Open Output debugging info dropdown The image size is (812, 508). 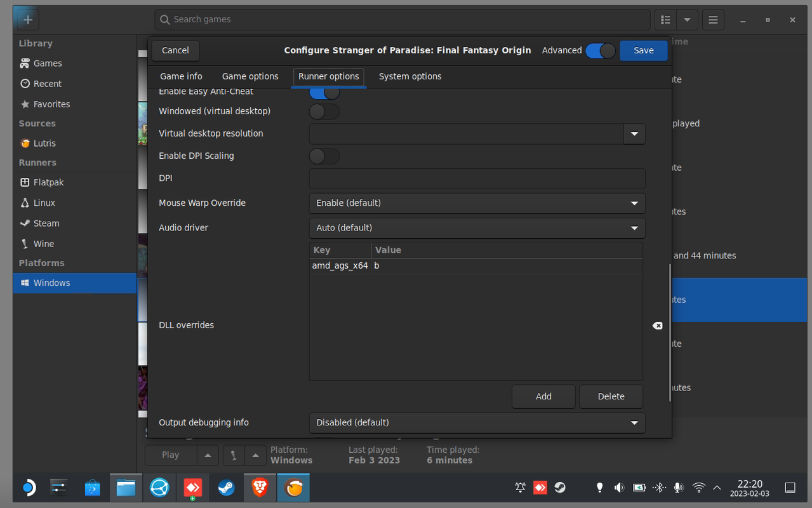[x=477, y=423]
